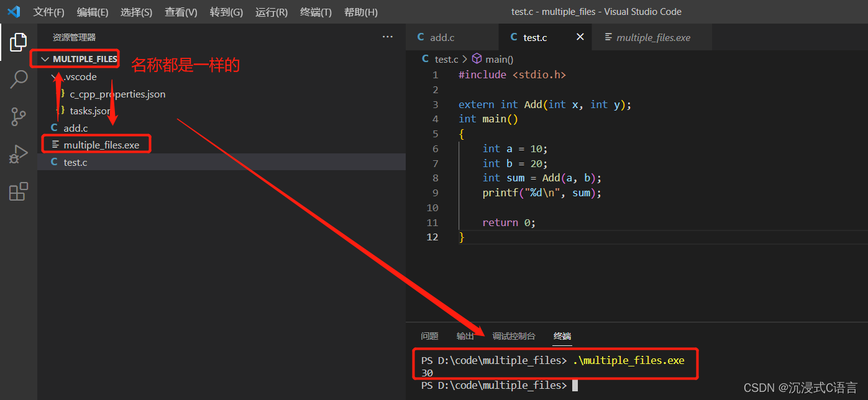This screenshot has height=400, width=868.
Task: Open tasks.json in explorer
Action: 90,111
